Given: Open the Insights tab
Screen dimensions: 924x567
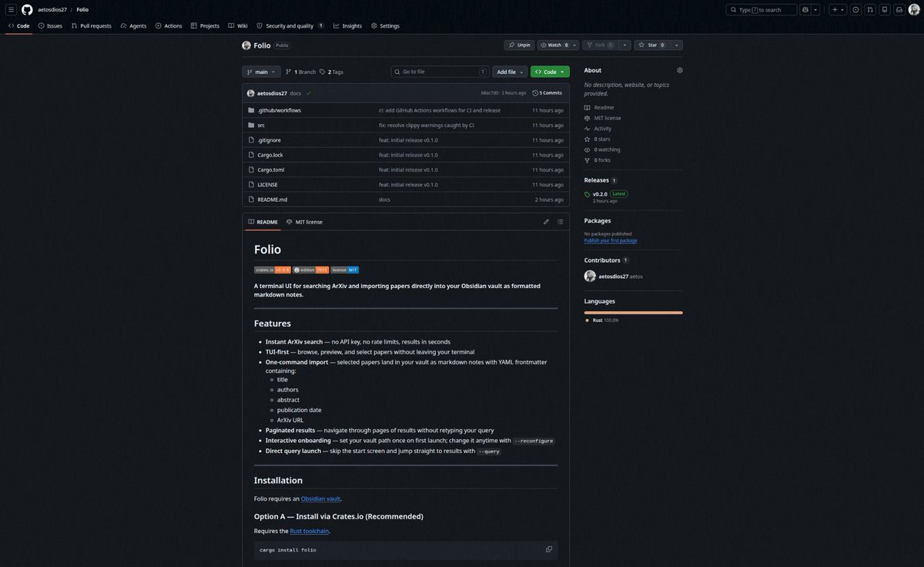Looking at the screenshot, I should (347, 25).
